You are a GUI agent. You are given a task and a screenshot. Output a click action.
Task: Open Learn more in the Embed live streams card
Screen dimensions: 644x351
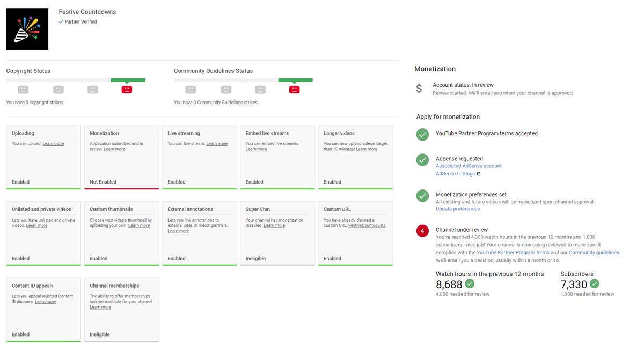(256, 149)
